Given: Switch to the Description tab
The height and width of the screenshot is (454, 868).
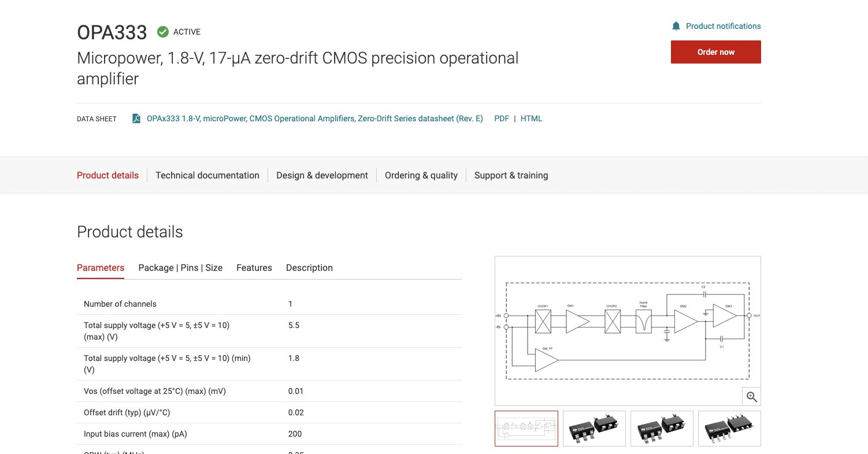Looking at the screenshot, I should 309,268.
